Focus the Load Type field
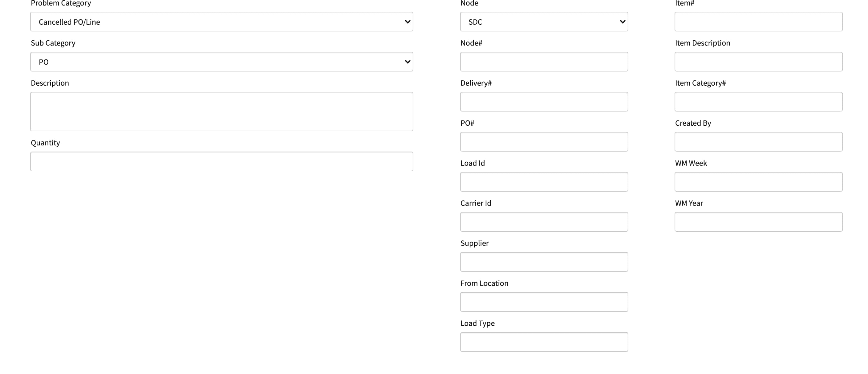 click(544, 342)
